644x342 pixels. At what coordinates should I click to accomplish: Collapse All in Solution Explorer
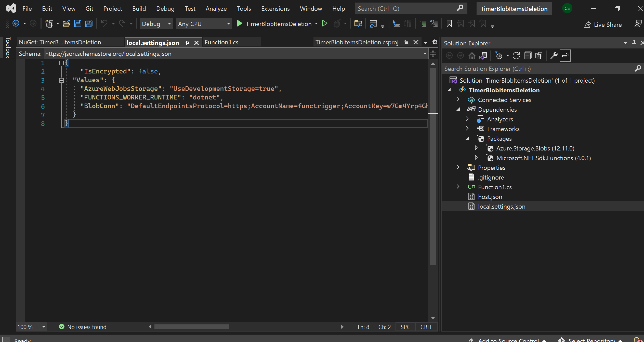[528, 56]
